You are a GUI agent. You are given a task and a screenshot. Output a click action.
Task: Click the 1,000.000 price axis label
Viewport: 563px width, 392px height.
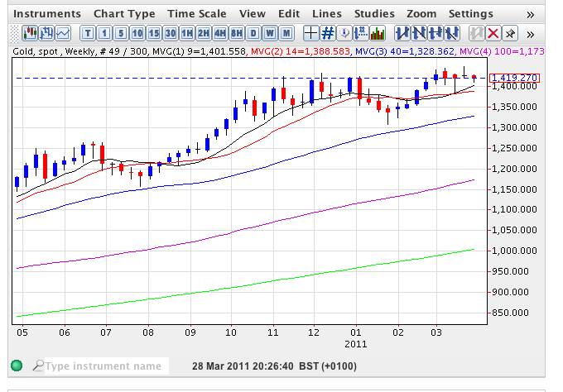click(514, 251)
